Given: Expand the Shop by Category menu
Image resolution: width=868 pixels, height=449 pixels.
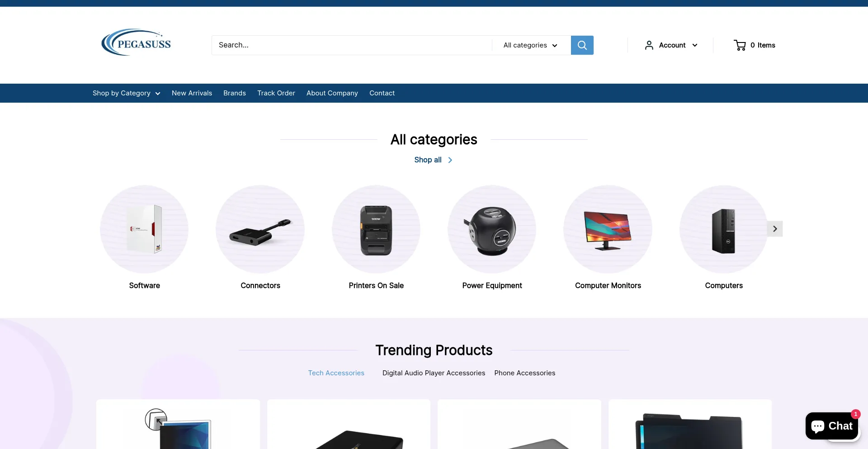Looking at the screenshot, I should (x=127, y=93).
